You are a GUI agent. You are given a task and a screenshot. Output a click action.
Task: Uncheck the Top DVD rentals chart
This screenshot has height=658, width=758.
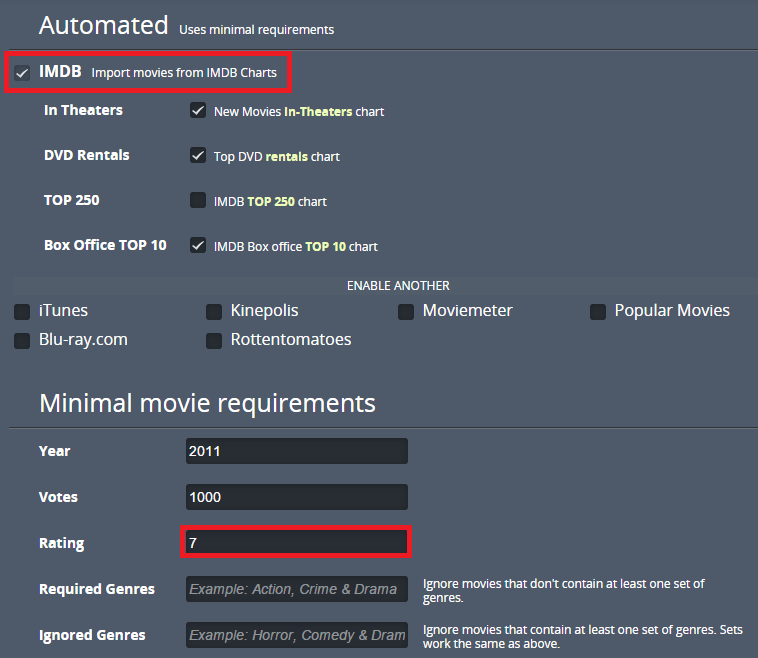pos(198,156)
